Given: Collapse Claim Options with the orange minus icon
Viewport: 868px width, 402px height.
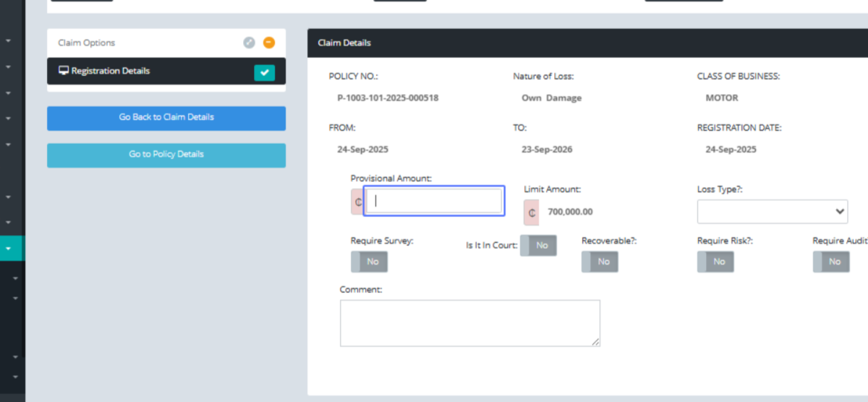Looking at the screenshot, I should [269, 43].
